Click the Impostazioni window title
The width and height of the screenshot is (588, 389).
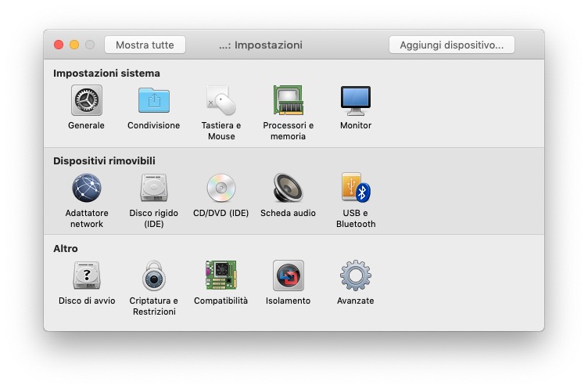[260, 45]
